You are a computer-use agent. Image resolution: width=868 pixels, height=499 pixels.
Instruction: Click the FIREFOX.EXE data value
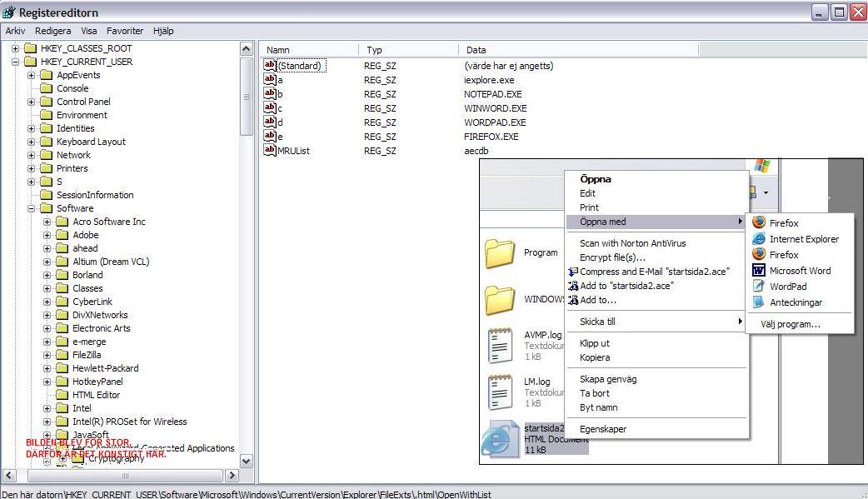click(x=491, y=137)
